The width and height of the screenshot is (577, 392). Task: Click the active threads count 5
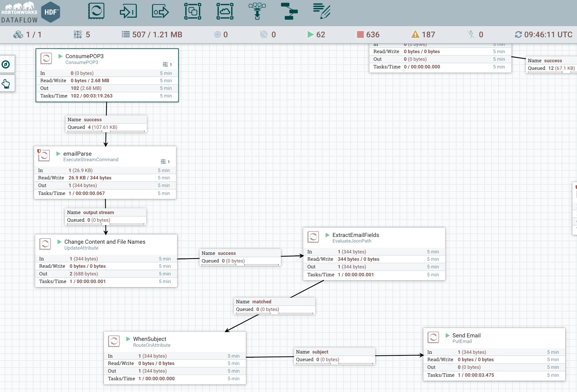click(82, 35)
